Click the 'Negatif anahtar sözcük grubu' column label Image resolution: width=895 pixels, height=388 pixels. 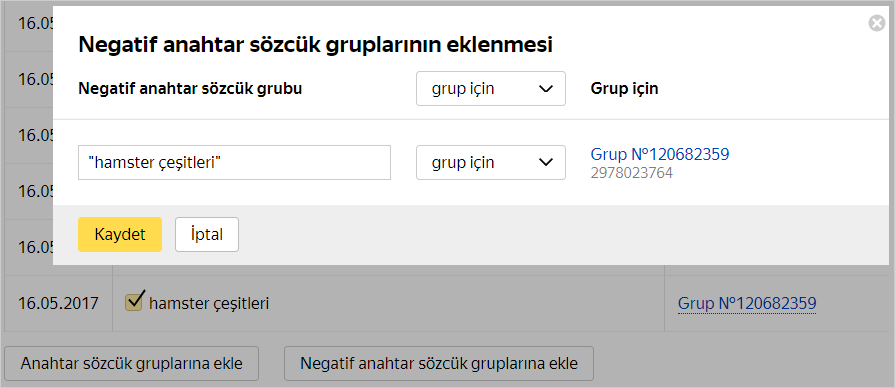pos(190,89)
